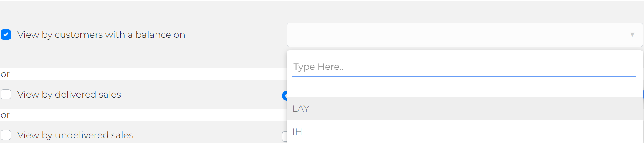Tick the View by undelivered sales checkbox
The height and width of the screenshot is (143, 644).
6,135
